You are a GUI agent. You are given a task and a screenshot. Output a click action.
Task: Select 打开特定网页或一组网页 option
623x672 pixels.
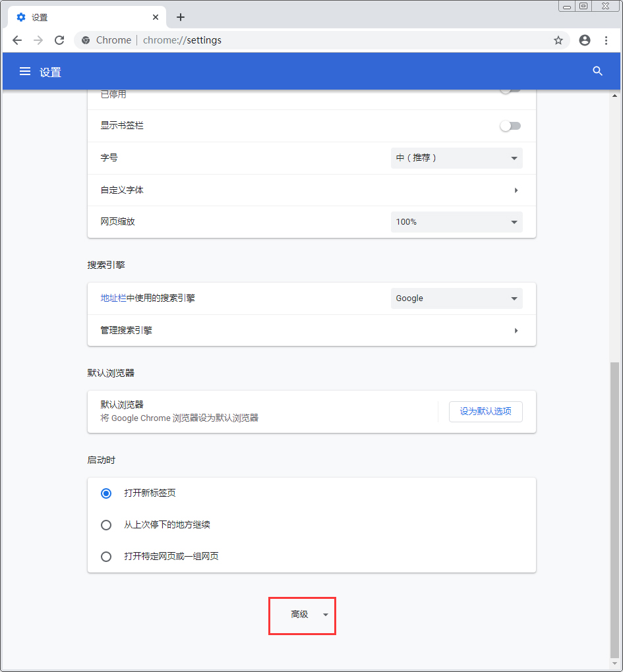tap(106, 556)
